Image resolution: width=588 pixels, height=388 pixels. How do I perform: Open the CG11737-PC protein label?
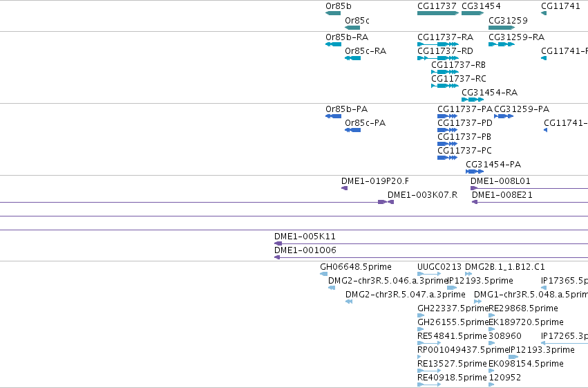[x=464, y=151]
